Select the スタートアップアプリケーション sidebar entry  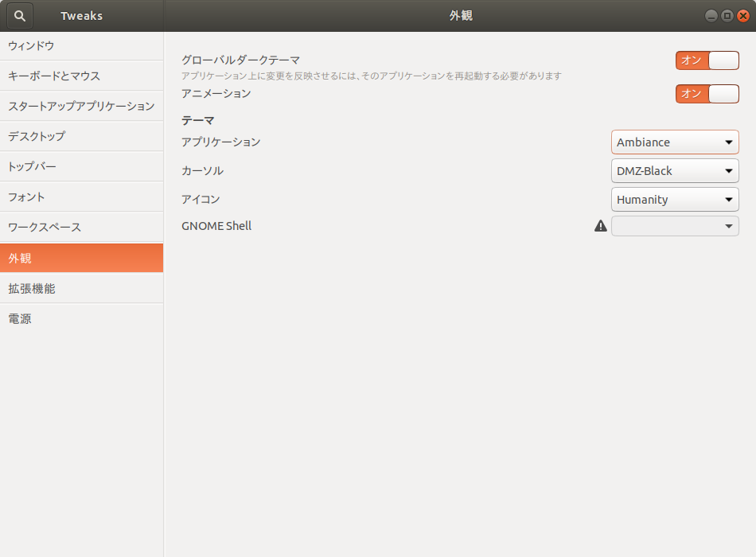[82, 106]
